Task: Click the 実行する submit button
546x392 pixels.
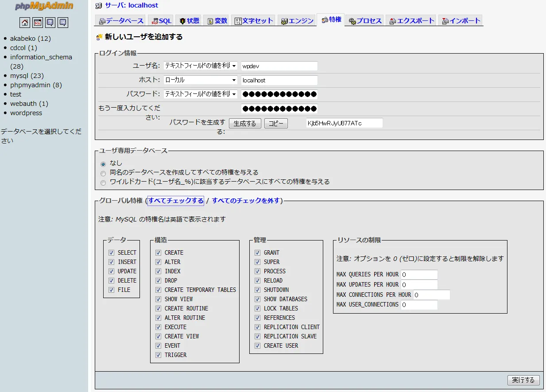Action: (x=523, y=380)
